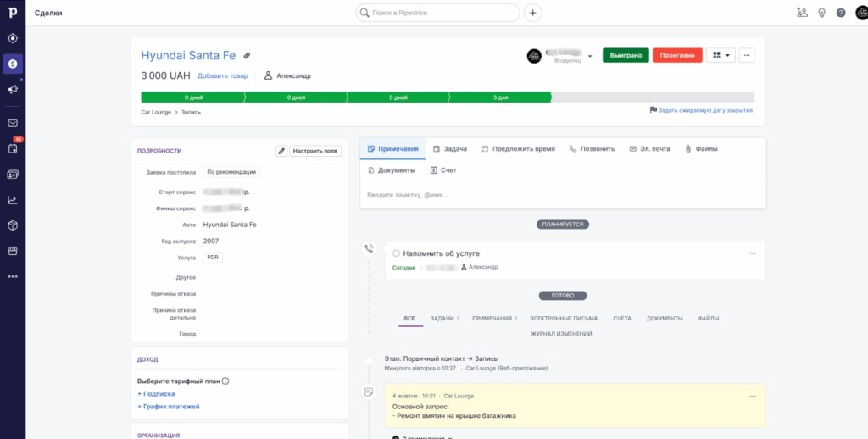Click the Pipedrive logo icon
Image resolution: width=868 pixels, height=439 pixels.
[12, 12]
